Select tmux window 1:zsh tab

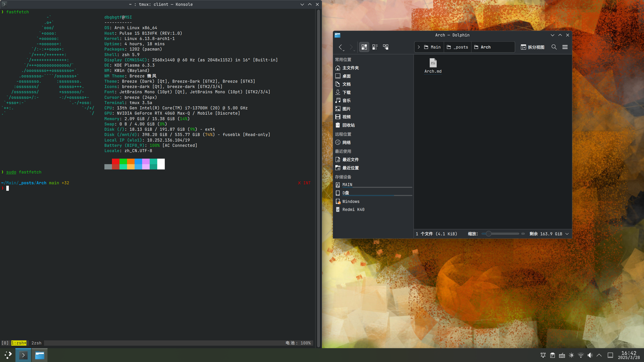(19, 343)
